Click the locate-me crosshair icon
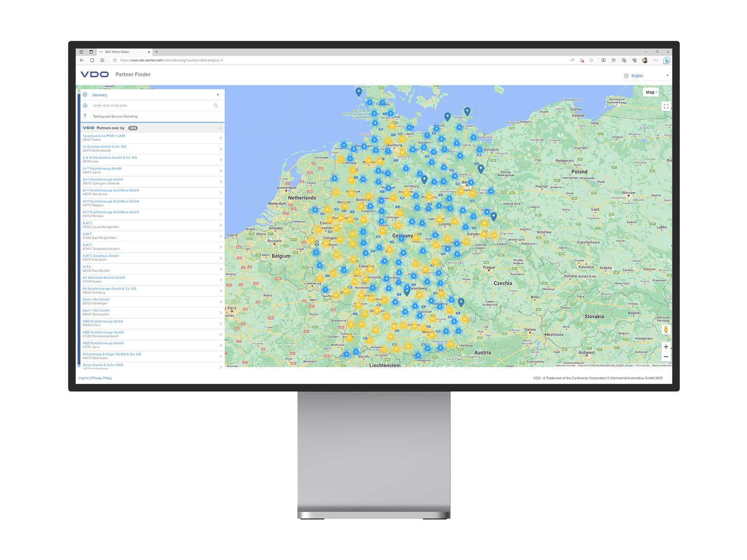 (x=85, y=105)
